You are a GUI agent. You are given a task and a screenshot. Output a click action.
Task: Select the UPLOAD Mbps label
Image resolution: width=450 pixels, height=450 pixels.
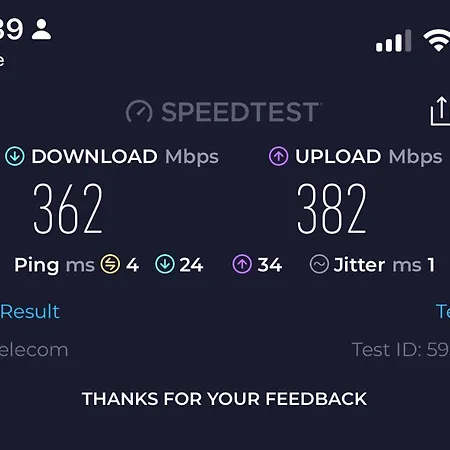[x=369, y=157]
